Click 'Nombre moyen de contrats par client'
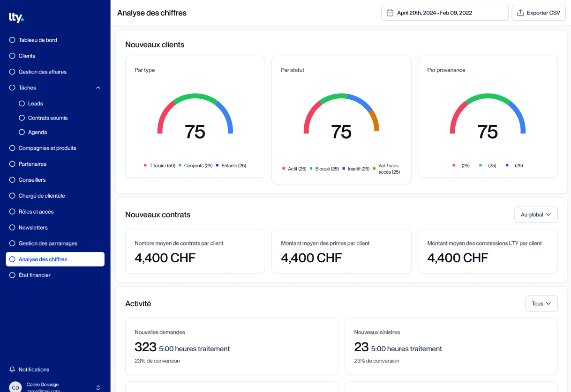 click(179, 244)
